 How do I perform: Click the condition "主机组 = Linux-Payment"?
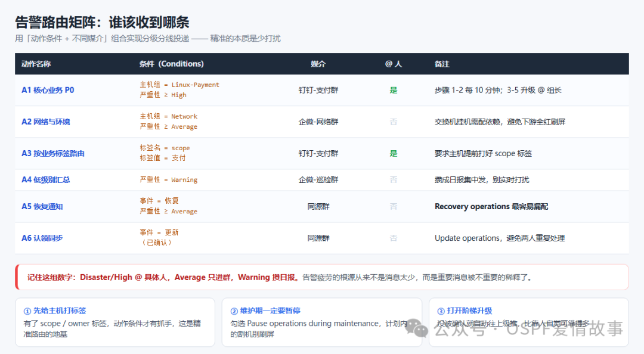(179, 85)
